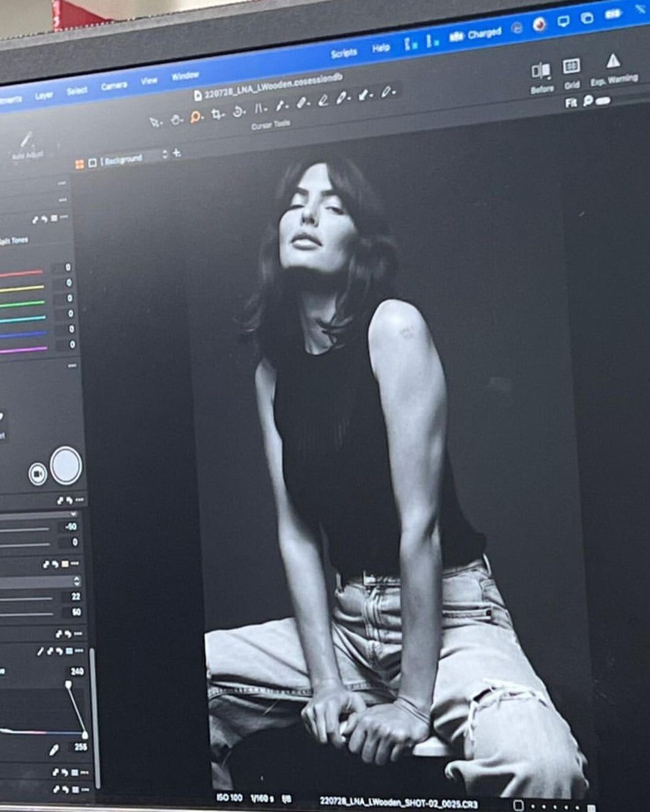The width and height of the screenshot is (650, 812).
Task: Click the large round capture shutter button
Action: pos(66,466)
